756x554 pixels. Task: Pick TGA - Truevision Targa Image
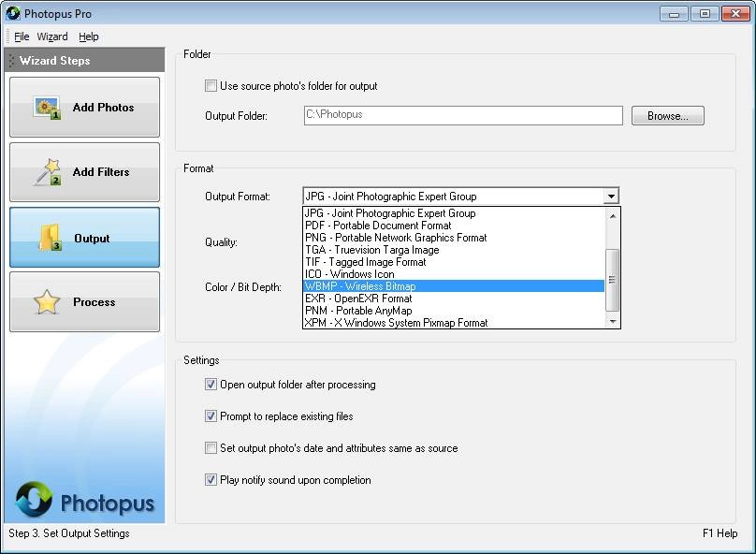(x=454, y=250)
